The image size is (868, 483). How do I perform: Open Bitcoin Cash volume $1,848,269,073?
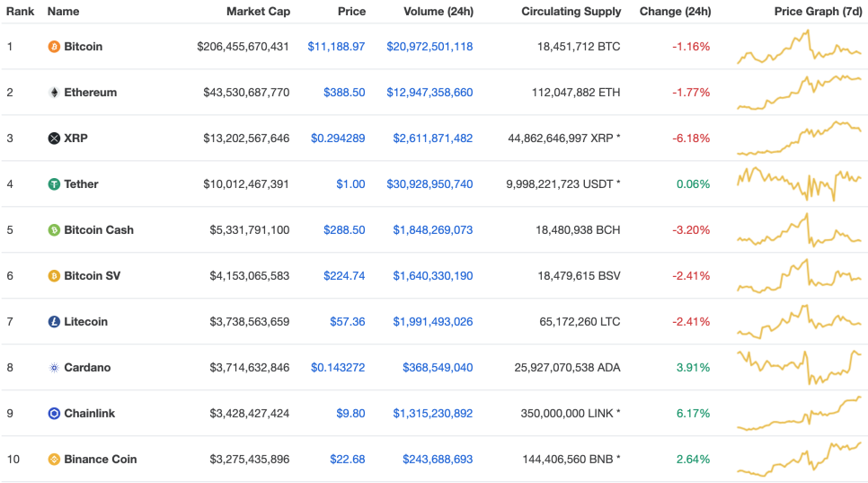click(433, 230)
